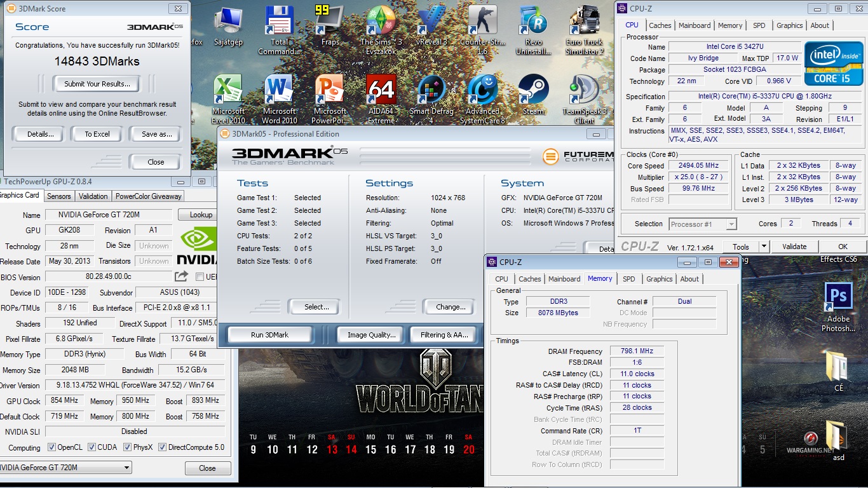Toggle the DirectCompute 5.0 checkbox in GPU-Z
The width and height of the screenshot is (868, 488).
163,447
